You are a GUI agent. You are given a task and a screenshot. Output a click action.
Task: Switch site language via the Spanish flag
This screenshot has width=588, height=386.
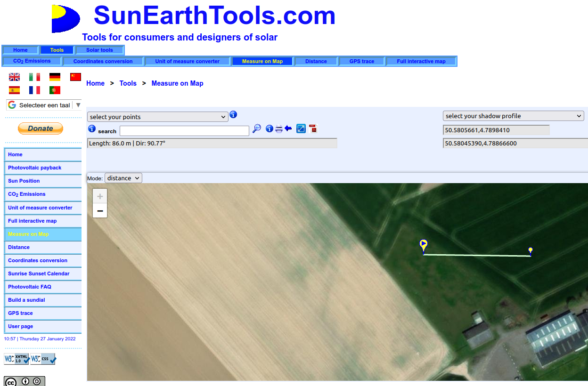[x=14, y=90]
